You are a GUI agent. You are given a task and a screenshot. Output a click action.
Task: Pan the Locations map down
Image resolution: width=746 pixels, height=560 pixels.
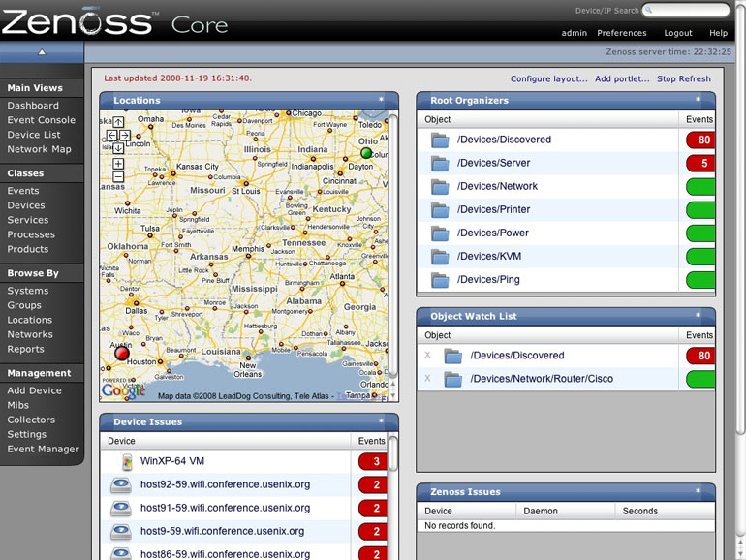[x=118, y=148]
